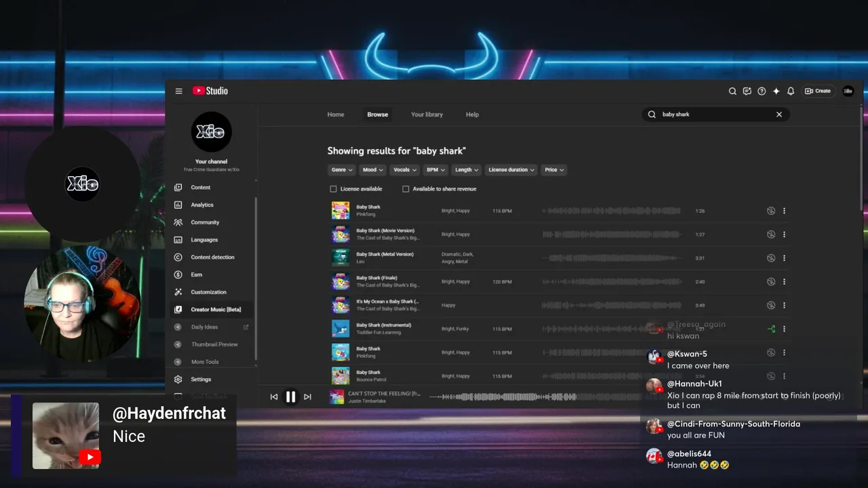The image size is (868, 488).
Task: Click the revenue share icon for Baby Shark (Instrumental)
Action: [x=771, y=329]
